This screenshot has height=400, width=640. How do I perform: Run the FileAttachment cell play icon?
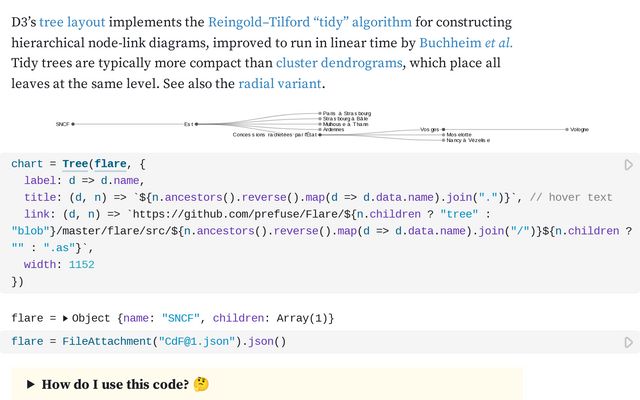click(x=629, y=342)
